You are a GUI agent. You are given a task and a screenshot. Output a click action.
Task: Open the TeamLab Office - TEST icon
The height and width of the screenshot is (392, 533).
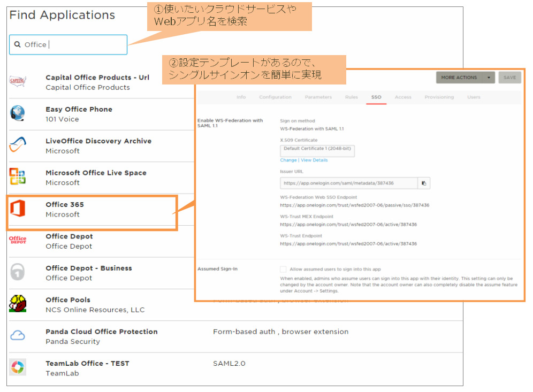[17, 367]
